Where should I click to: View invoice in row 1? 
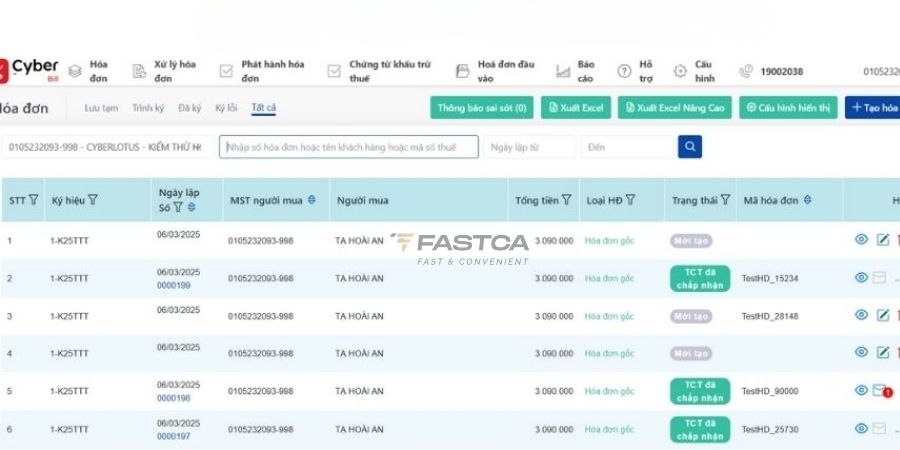point(862,239)
